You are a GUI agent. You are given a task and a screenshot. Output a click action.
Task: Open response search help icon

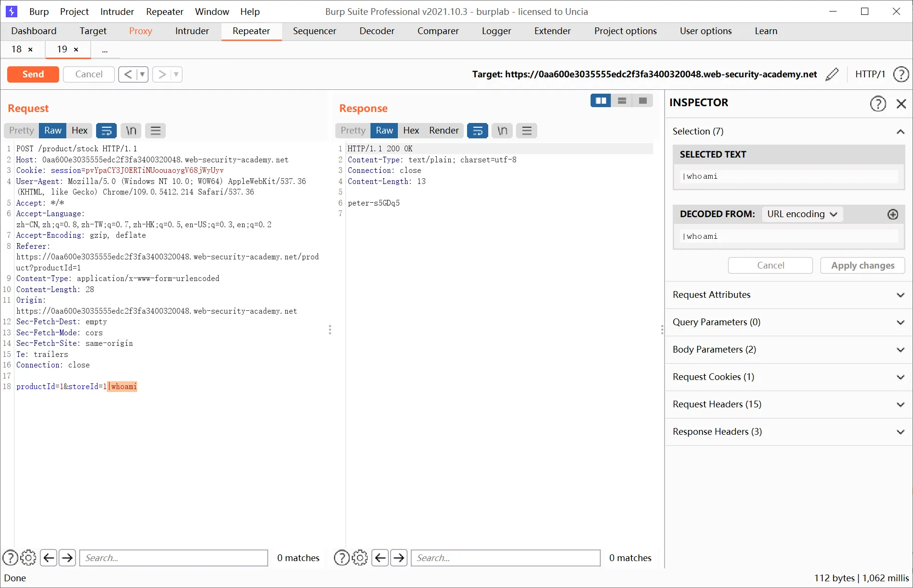(x=342, y=558)
